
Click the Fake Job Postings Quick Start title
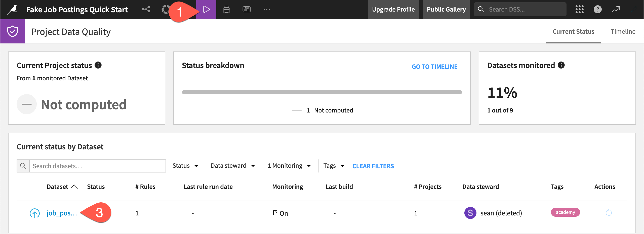pyautogui.click(x=77, y=10)
